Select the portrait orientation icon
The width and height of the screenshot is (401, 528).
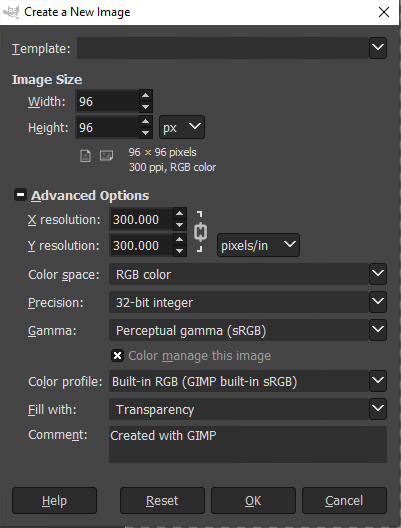[85, 156]
